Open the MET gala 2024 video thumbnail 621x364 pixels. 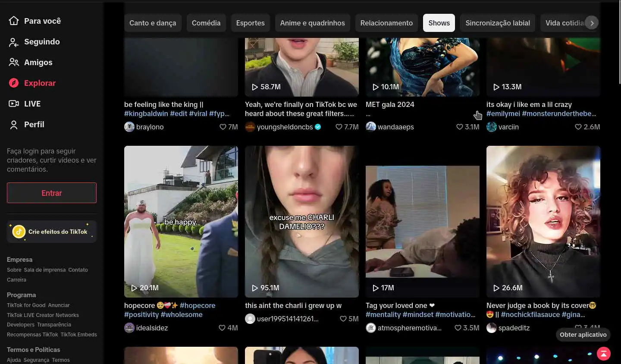[x=423, y=67]
